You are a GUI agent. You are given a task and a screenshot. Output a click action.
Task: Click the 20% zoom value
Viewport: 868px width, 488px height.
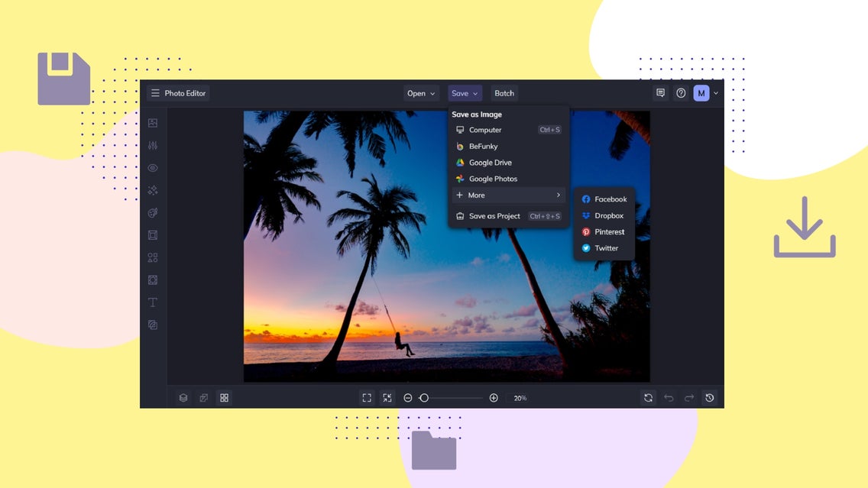[520, 398]
